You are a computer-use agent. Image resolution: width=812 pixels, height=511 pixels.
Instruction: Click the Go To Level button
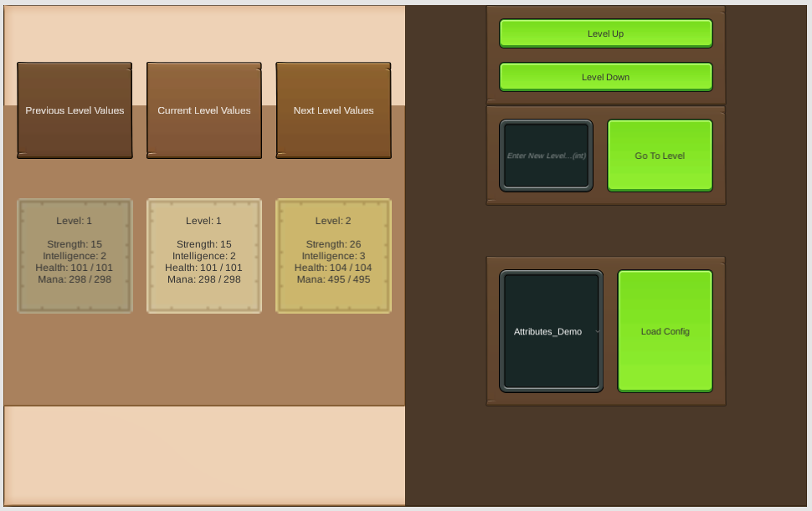(660, 156)
